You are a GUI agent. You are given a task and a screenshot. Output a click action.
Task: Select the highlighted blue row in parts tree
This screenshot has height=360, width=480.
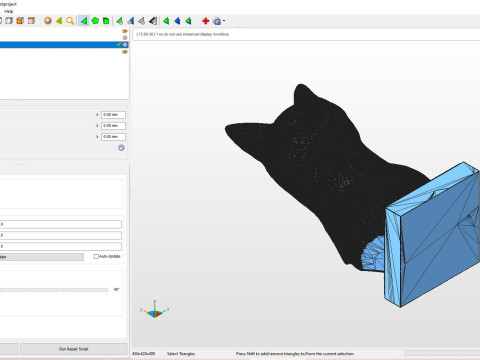tap(64, 44)
